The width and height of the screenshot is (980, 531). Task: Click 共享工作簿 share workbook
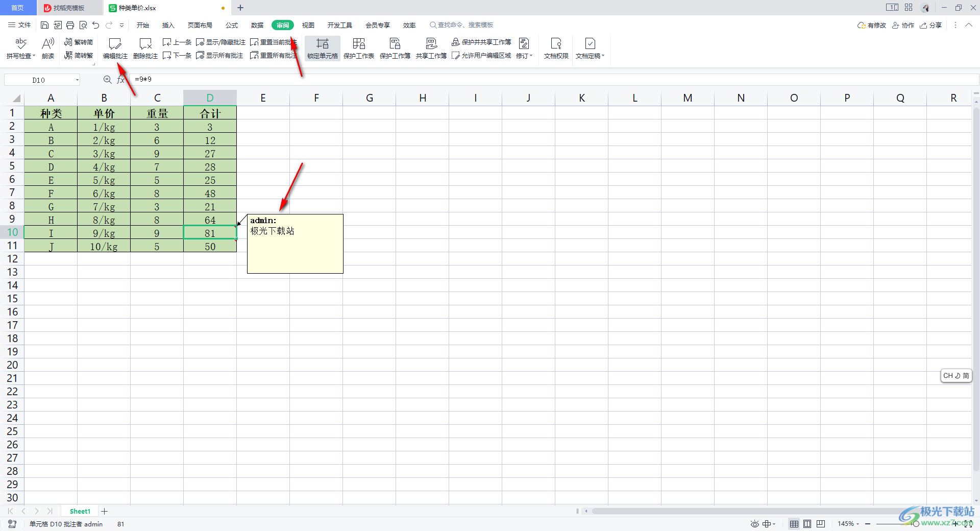[x=431, y=49]
